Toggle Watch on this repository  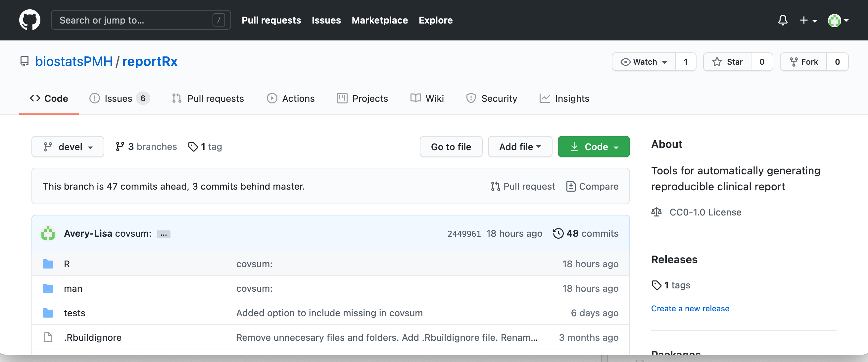(x=644, y=62)
